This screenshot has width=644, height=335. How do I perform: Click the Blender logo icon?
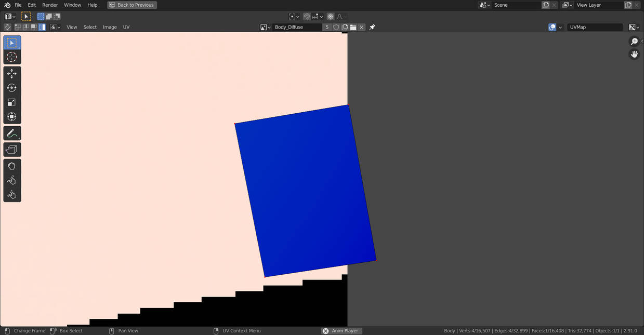[7, 5]
